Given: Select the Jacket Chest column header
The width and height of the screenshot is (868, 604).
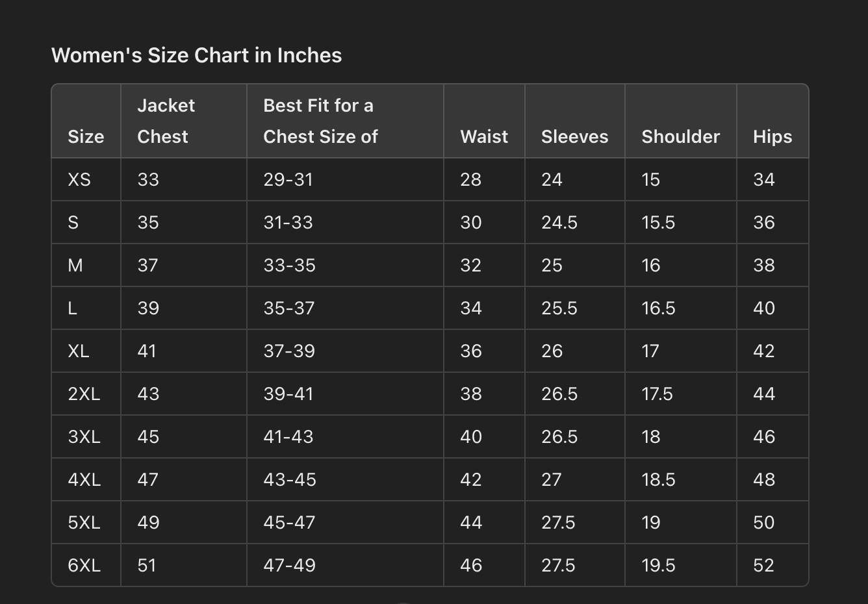Looking at the screenshot, I should coord(166,121).
